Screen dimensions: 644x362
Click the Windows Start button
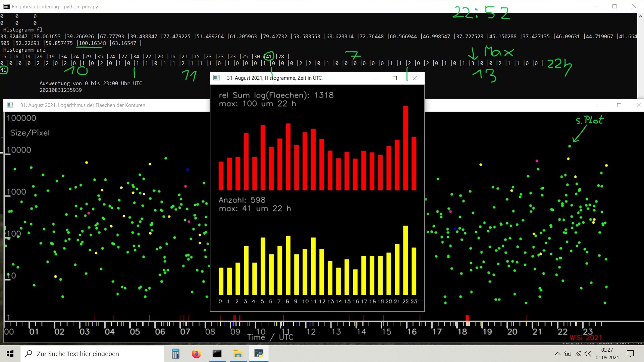pos(10,354)
